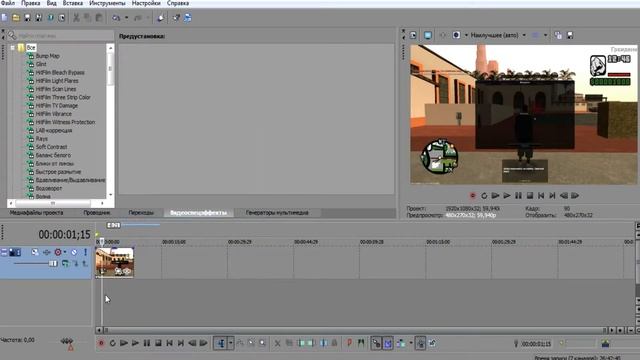The image size is (640, 360).
Task: Stop playback in preview window controls
Action: tap(529, 196)
